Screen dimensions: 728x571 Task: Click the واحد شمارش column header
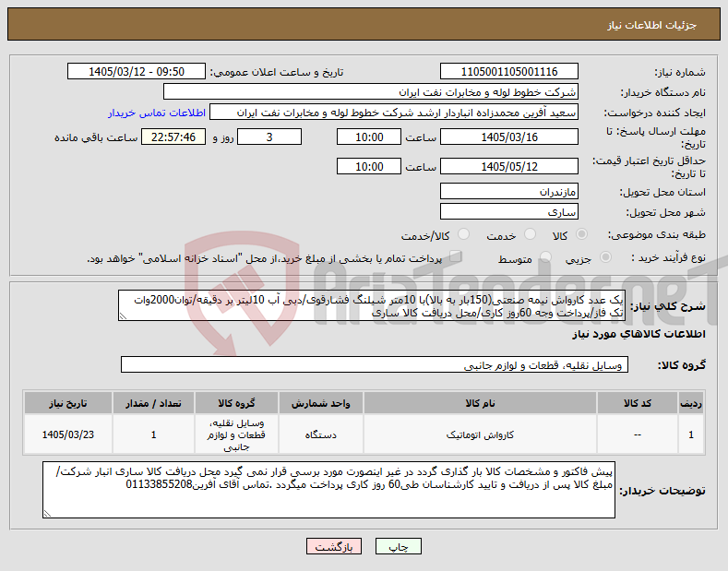pyautogui.click(x=320, y=403)
